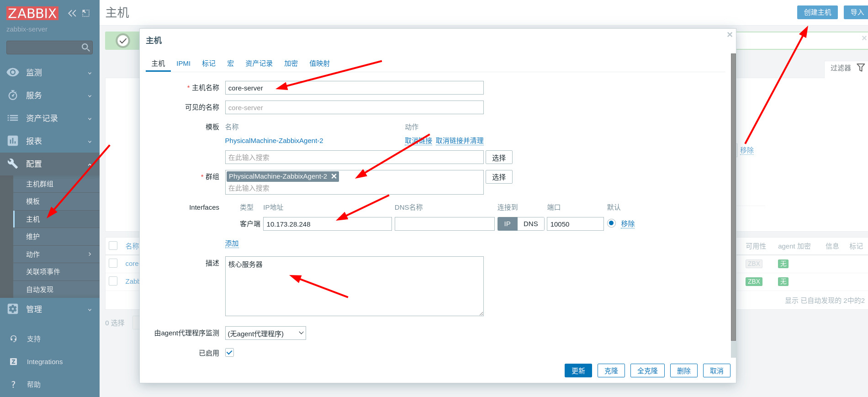Viewport: 868px width, 397px height.
Task: Open the agent proxy dropdown
Action: coord(265,333)
